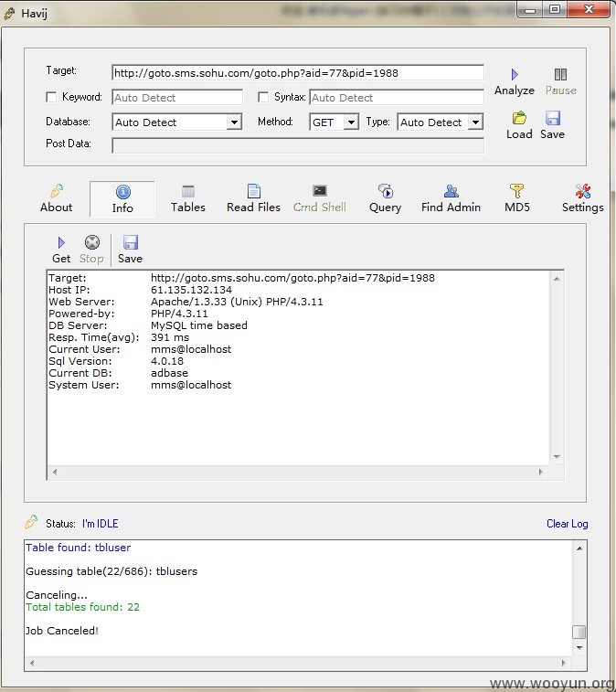Click the Post Data field
This screenshot has height=692, width=616.
click(298, 145)
